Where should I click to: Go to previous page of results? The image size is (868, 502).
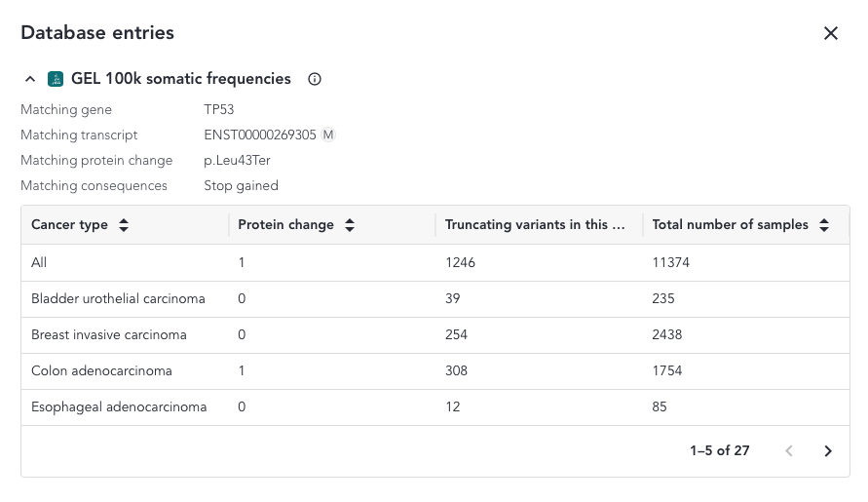click(x=789, y=451)
